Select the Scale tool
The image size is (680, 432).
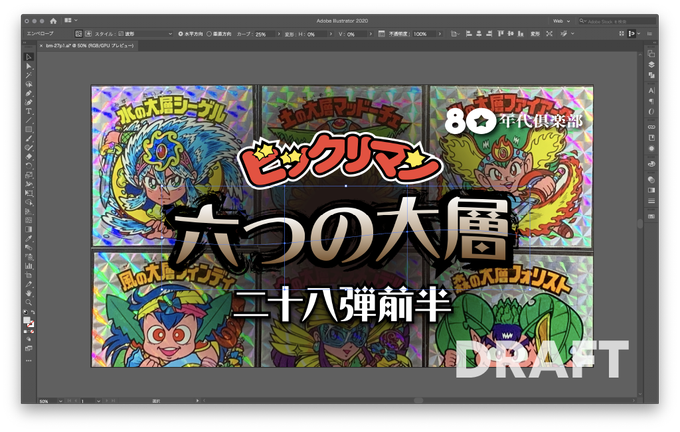point(29,175)
